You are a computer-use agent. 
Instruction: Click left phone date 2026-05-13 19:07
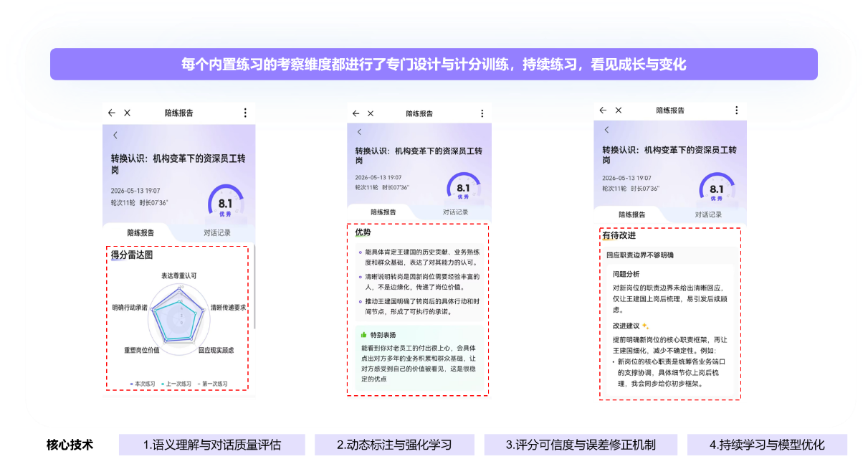click(135, 191)
